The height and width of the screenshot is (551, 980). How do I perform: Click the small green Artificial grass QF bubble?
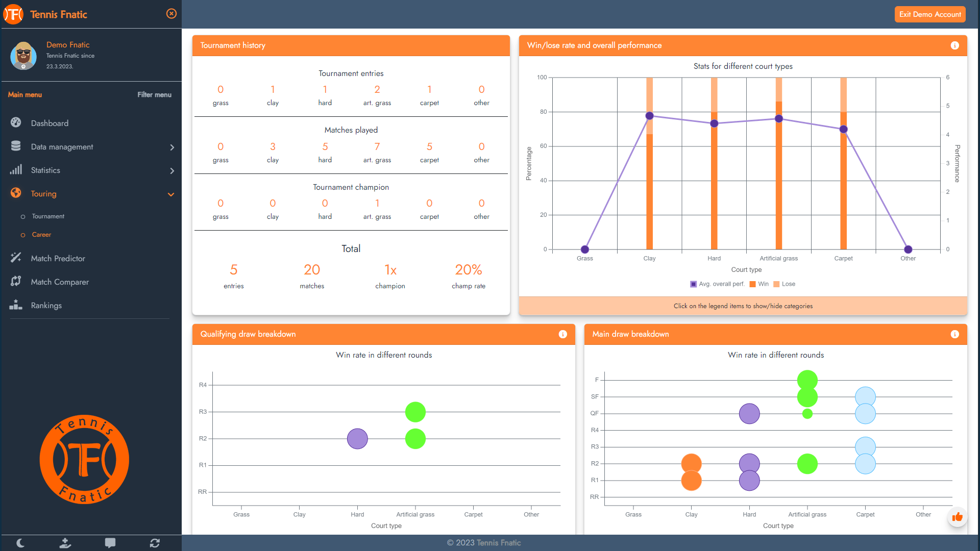click(807, 414)
